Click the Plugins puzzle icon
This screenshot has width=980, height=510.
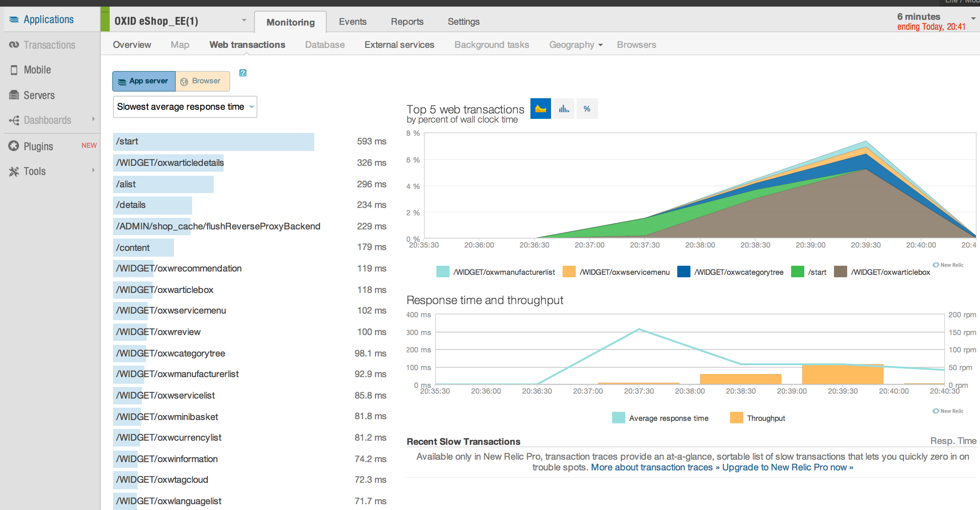click(14, 146)
